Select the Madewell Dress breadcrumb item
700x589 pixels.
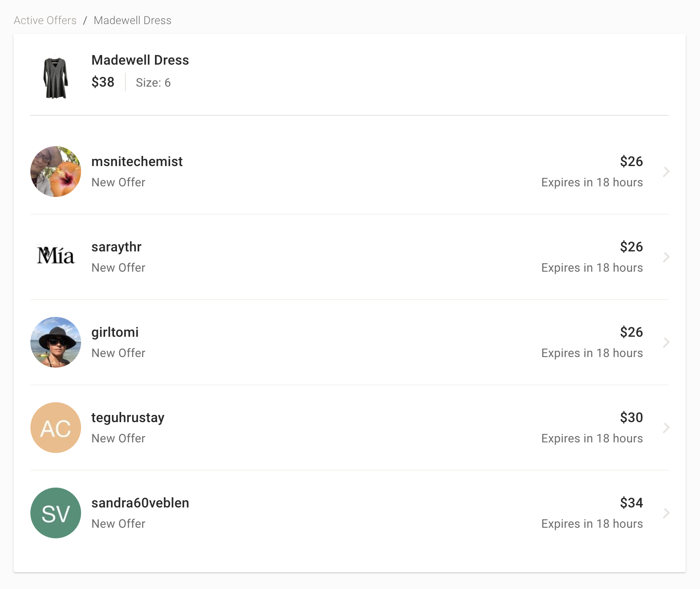tap(133, 20)
